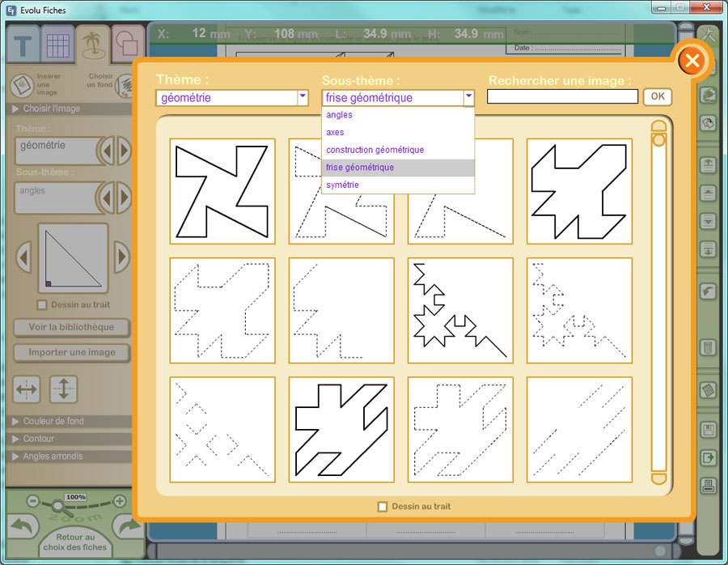Click the zoom out minus icon

(34, 501)
